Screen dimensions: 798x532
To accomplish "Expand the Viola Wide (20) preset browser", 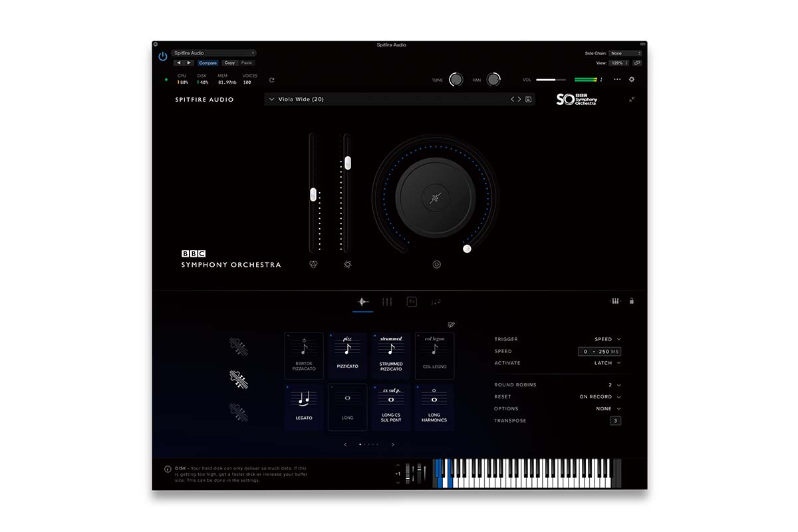I will (x=271, y=99).
